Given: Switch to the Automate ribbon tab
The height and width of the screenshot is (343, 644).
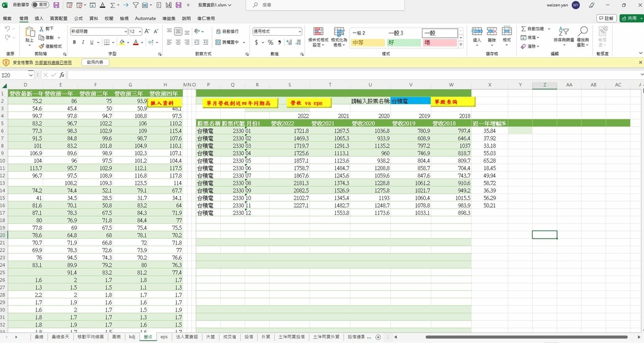Looking at the screenshot, I should [145, 18].
